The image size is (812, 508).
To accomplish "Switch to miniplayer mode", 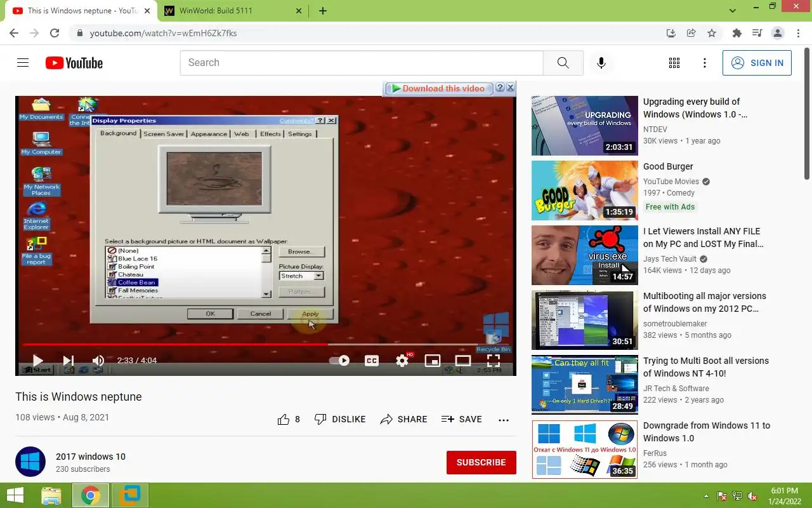I will pos(432,361).
